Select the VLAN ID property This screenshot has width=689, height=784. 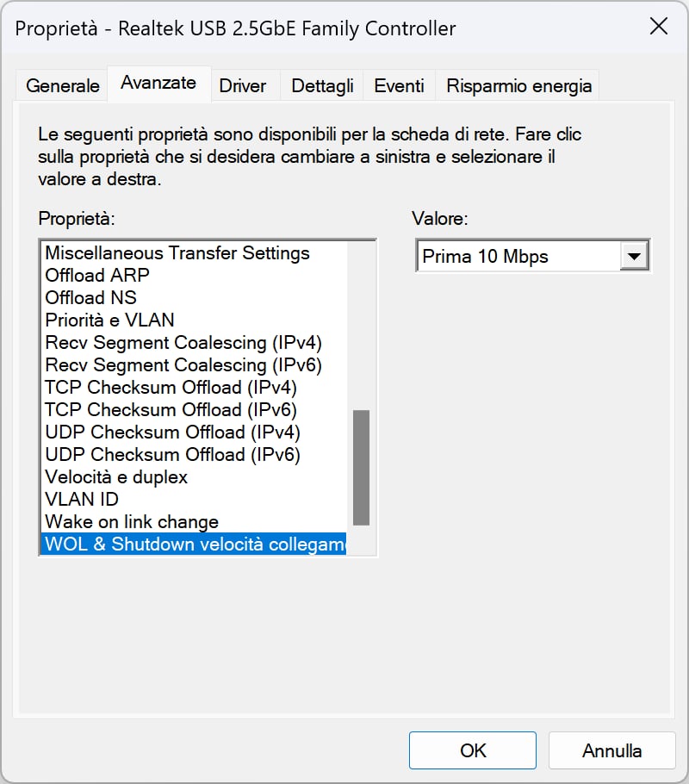[x=194, y=499]
